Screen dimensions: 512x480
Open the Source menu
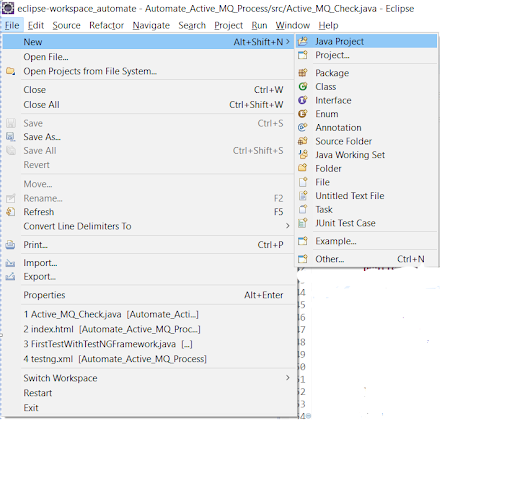point(66,25)
